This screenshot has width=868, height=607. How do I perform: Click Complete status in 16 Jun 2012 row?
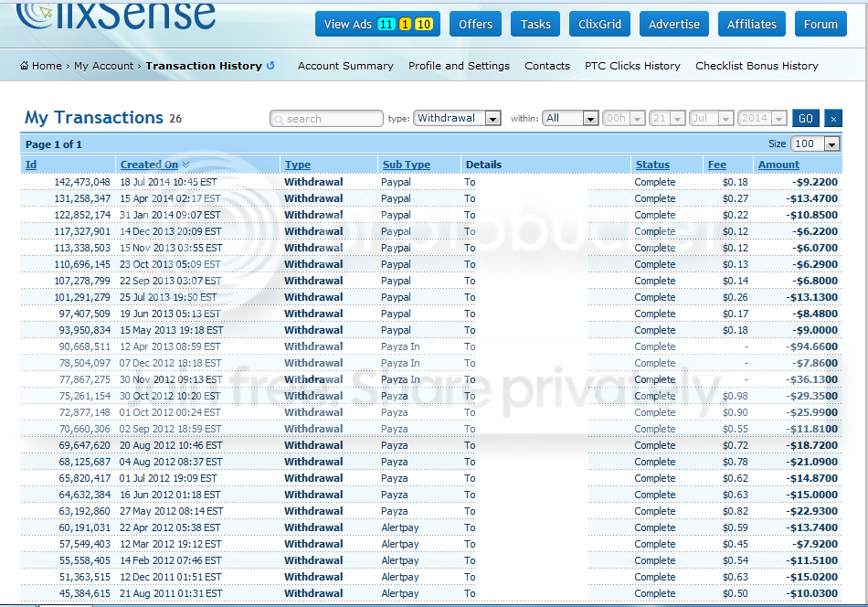coord(655,495)
